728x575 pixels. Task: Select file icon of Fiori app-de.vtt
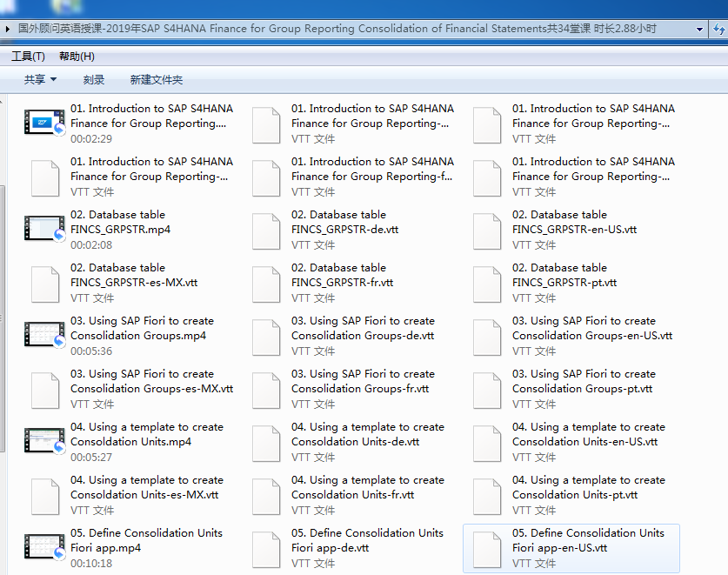[x=266, y=550]
